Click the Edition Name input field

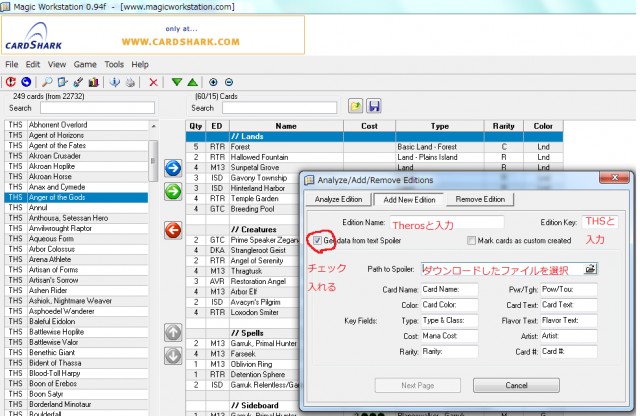[447, 222]
